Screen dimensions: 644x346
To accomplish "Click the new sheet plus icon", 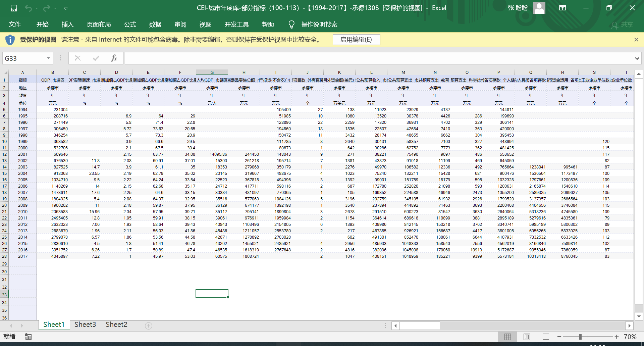I will (x=149, y=326).
